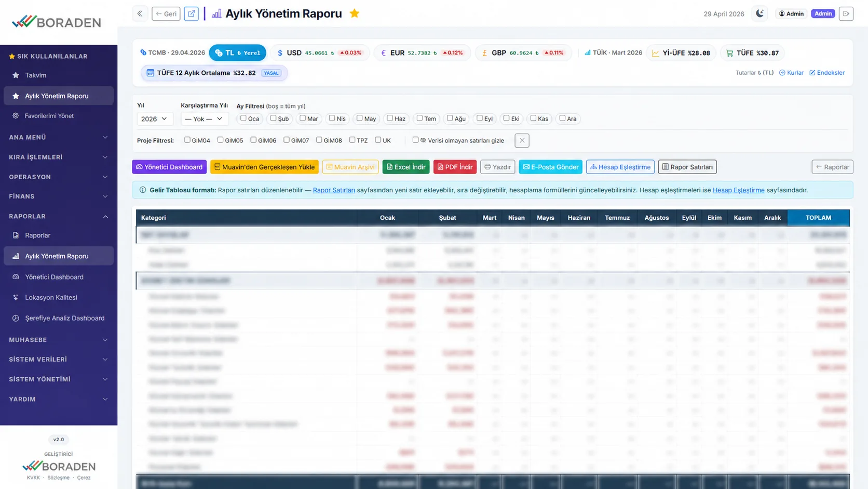Image resolution: width=868 pixels, height=489 pixels.
Task: Switch to dark mode moon icon
Action: pyautogui.click(x=759, y=14)
